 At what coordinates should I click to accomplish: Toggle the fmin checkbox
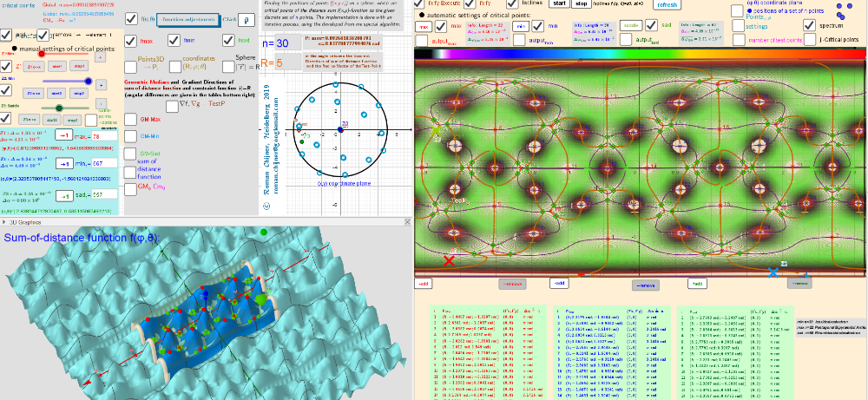tap(175, 41)
